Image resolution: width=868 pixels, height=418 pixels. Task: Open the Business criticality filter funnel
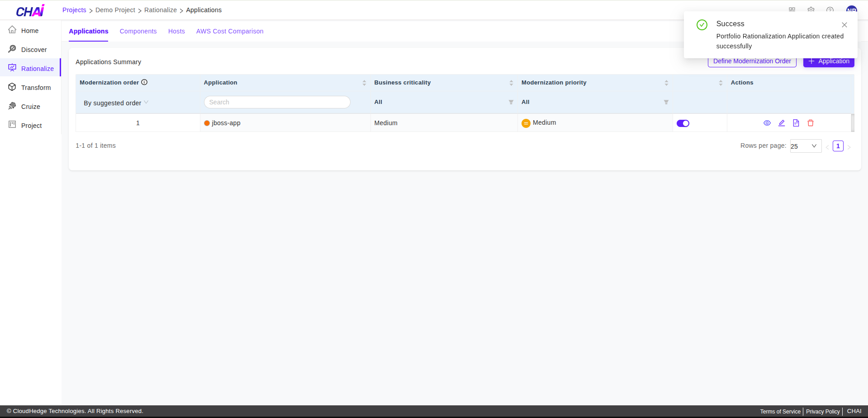coord(511,102)
